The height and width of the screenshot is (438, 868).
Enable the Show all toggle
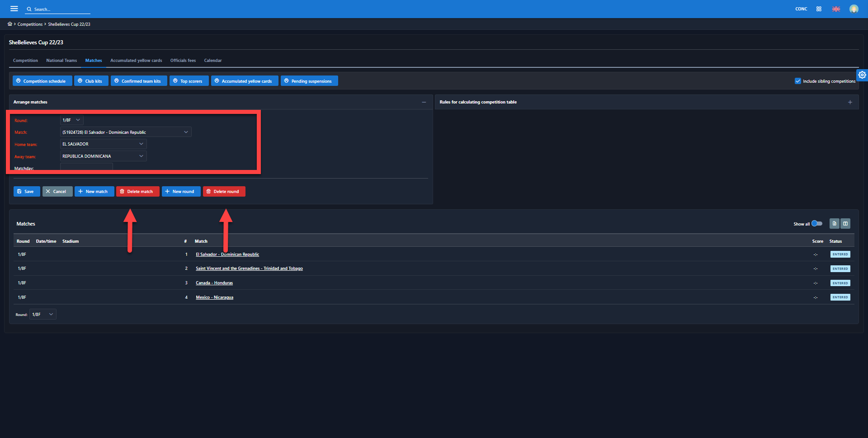[816, 224]
